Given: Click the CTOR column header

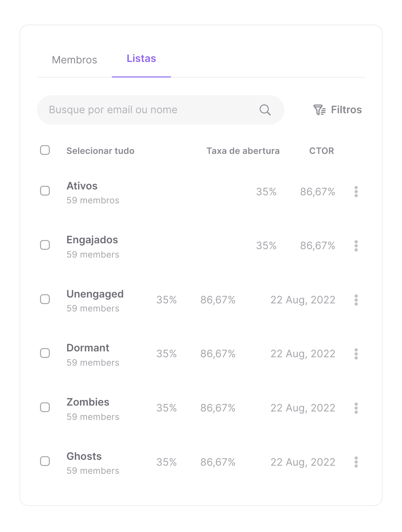Looking at the screenshot, I should 321,151.
